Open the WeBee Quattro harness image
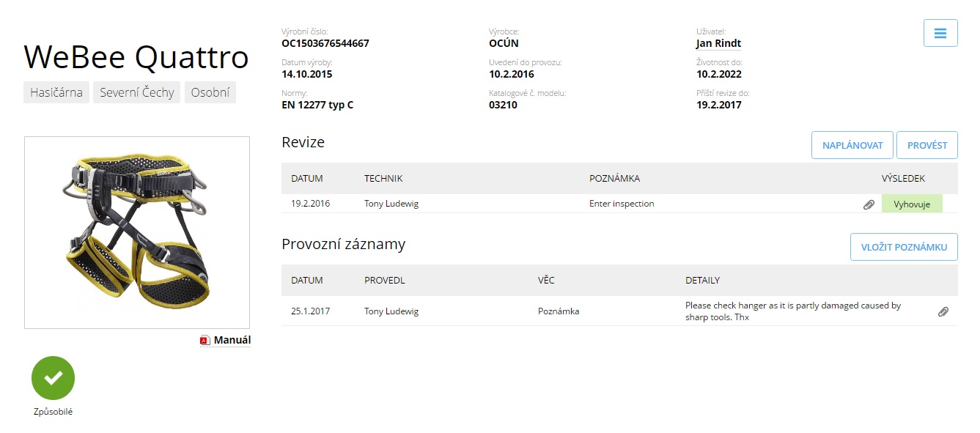The height and width of the screenshot is (433, 980). pyautogui.click(x=137, y=232)
